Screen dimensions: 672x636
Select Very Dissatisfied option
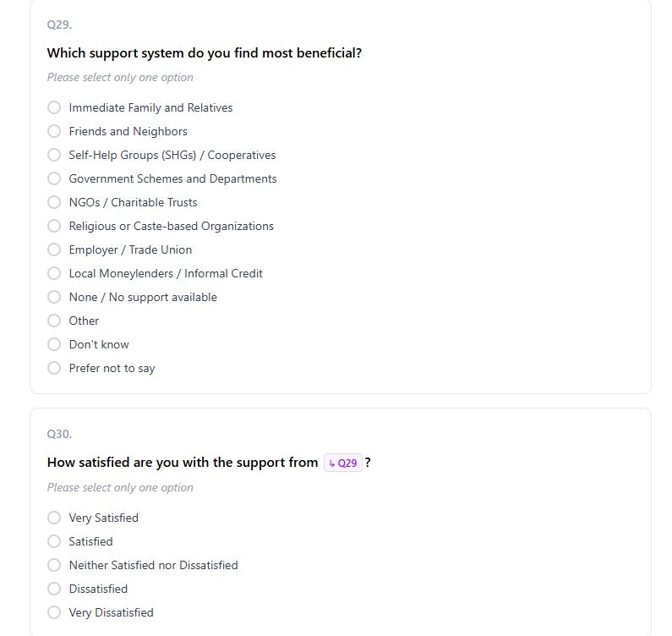[x=54, y=612]
